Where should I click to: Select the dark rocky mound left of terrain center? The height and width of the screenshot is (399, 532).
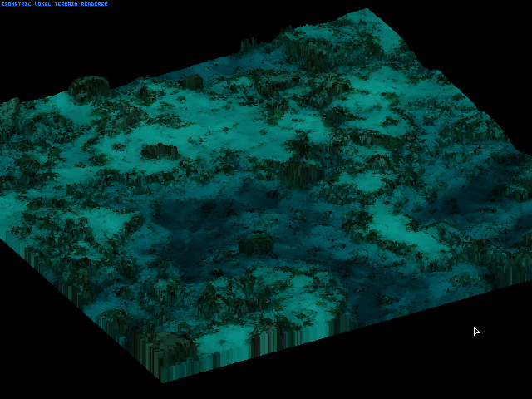(158, 151)
